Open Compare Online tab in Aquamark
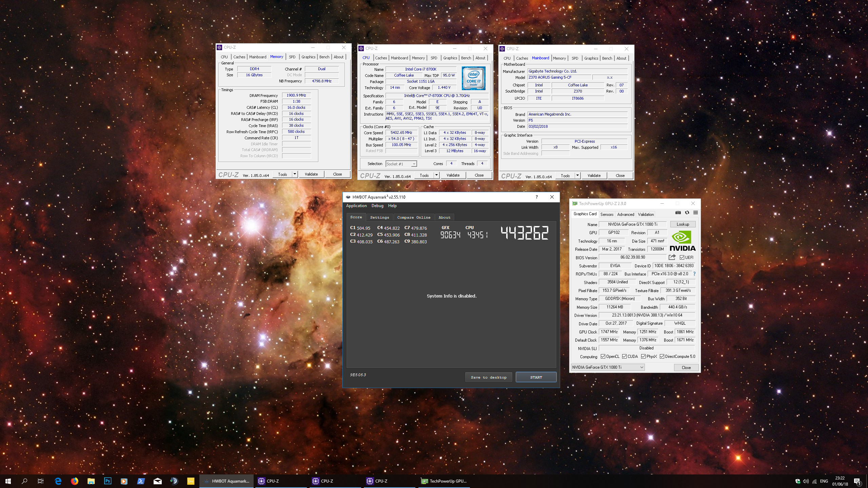This screenshot has height=488, width=868. pyautogui.click(x=414, y=217)
